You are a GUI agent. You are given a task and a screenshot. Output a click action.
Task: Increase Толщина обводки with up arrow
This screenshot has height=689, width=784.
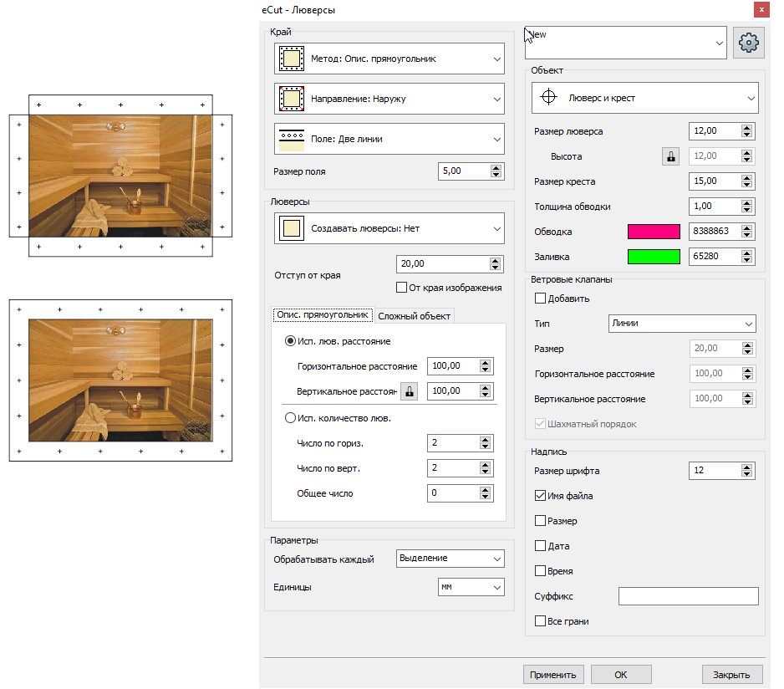click(x=746, y=203)
